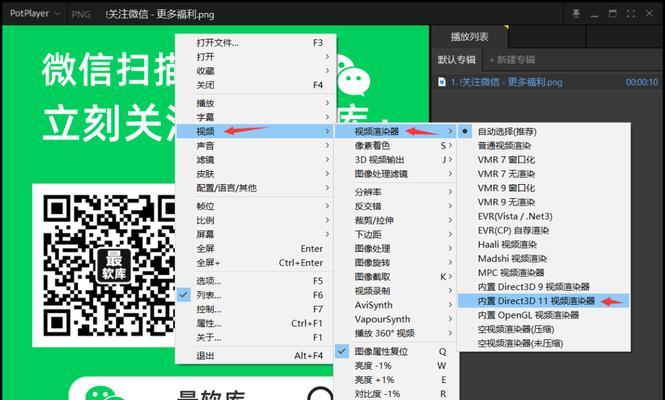Increase brightness with 亮度 +1%
The width and height of the screenshot is (665, 400).
click(x=396, y=380)
